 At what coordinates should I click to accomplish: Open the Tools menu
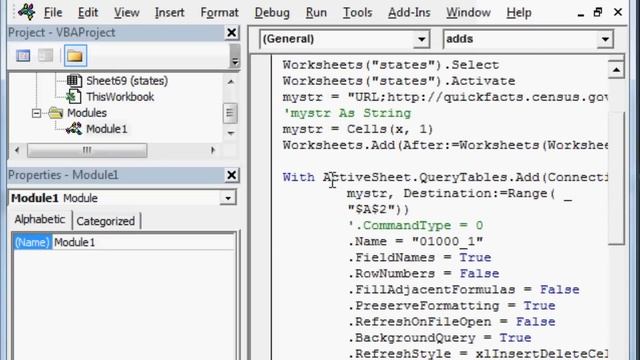[x=357, y=12]
